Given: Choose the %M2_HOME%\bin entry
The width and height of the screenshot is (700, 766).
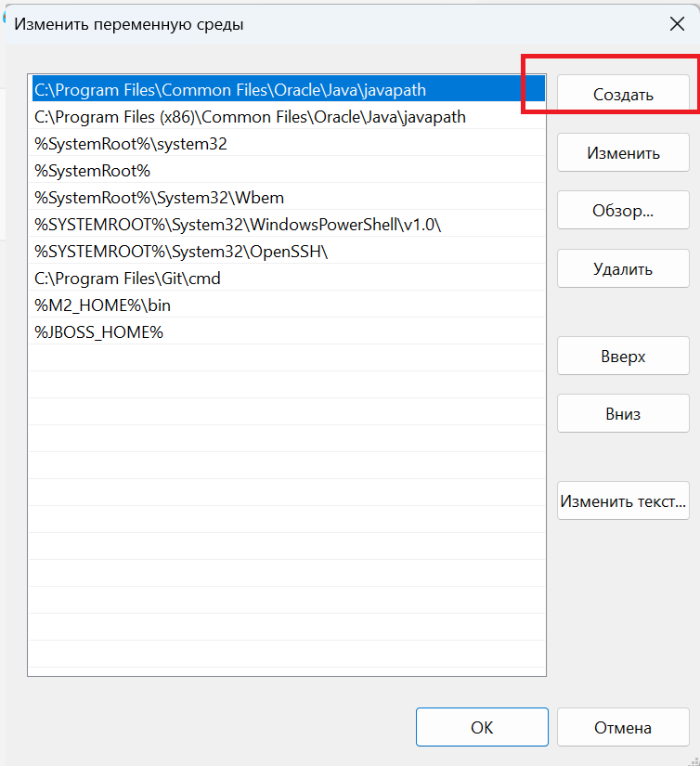Looking at the screenshot, I should [x=102, y=305].
